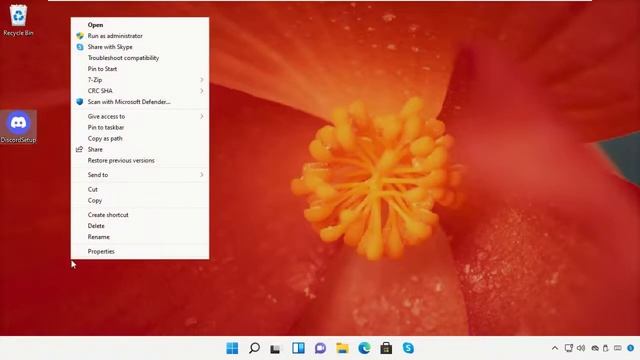640x360 pixels.
Task: Open taskbar Search
Action: [x=254, y=348]
